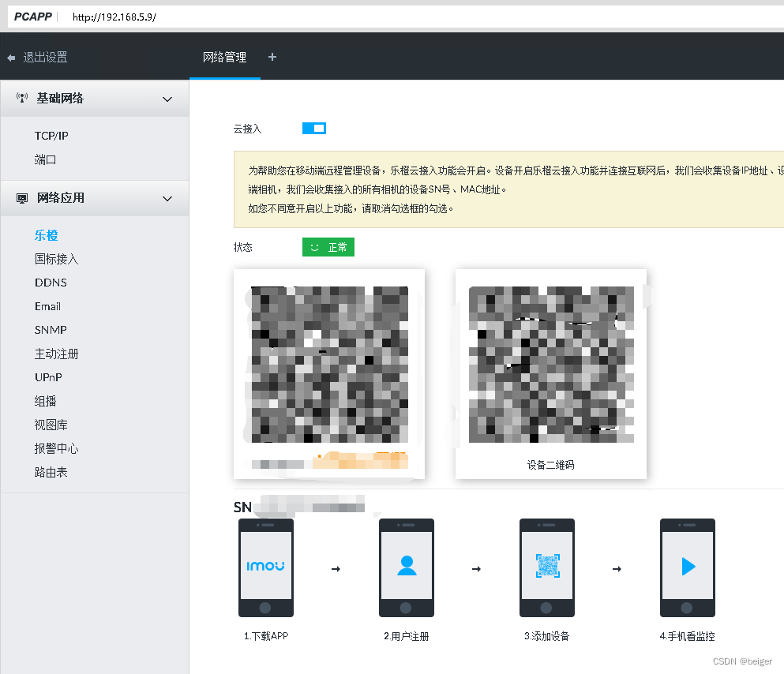This screenshot has height=674, width=784.
Task: Click the 1.下载APP step label
Action: pyautogui.click(x=266, y=636)
